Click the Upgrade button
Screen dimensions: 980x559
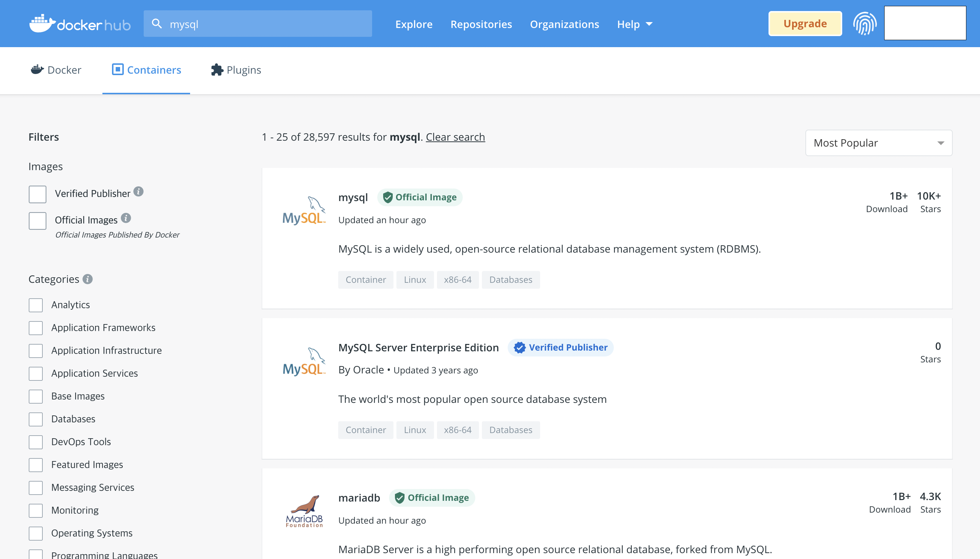(805, 24)
